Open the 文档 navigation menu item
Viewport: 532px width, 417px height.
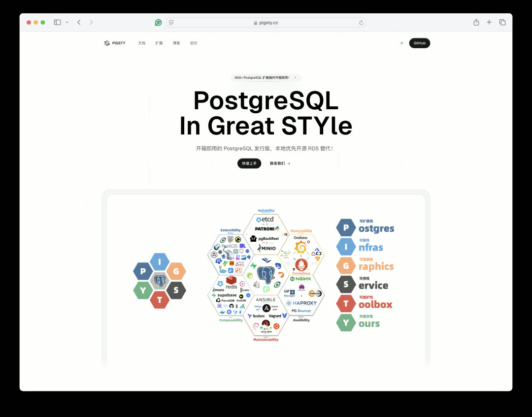142,43
